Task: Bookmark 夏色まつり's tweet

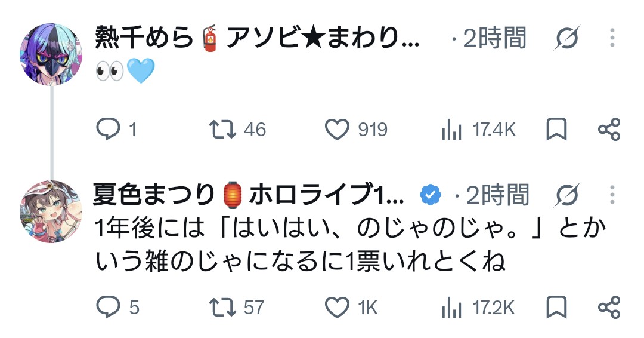Action: (x=556, y=307)
